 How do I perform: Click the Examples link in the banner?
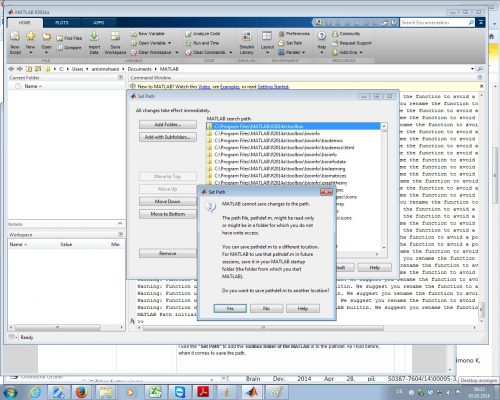[x=230, y=87]
